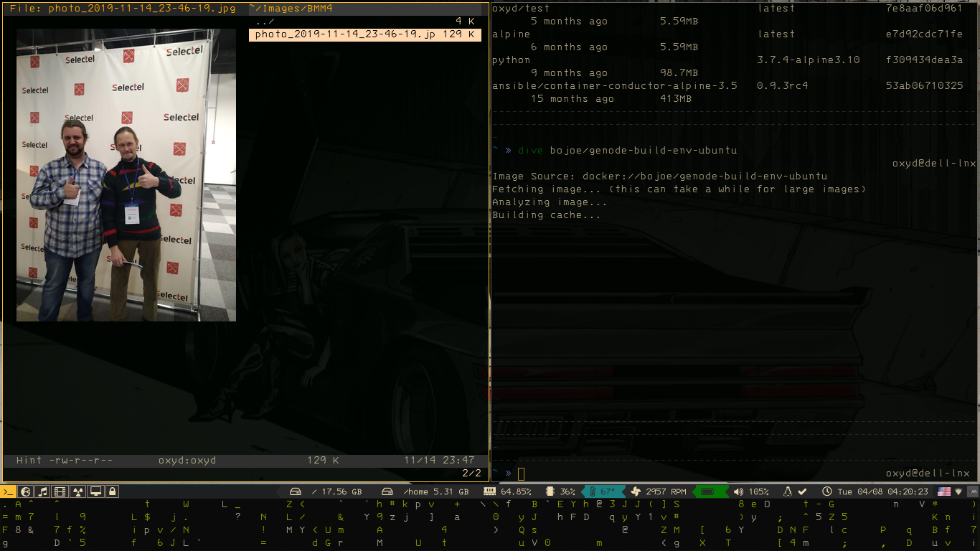Image resolution: width=980 pixels, height=551 pixels.
Task: Click the dive command line in terminal
Action: tap(627, 151)
